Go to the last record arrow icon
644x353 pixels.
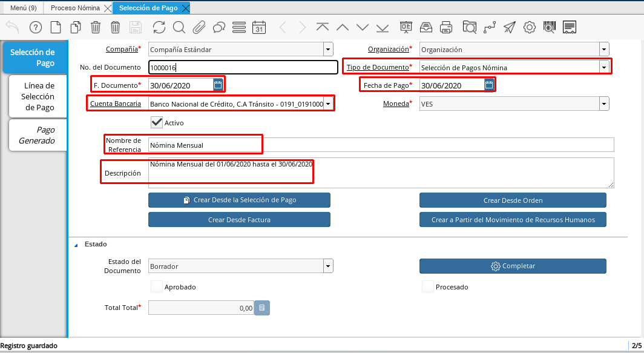(x=383, y=27)
